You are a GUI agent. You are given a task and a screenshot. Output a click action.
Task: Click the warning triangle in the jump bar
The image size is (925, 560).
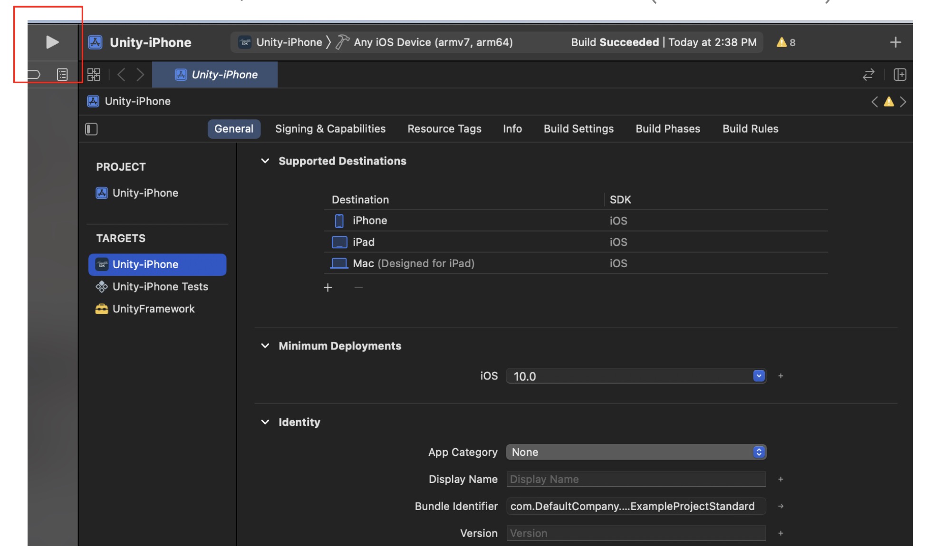tap(889, 101)
